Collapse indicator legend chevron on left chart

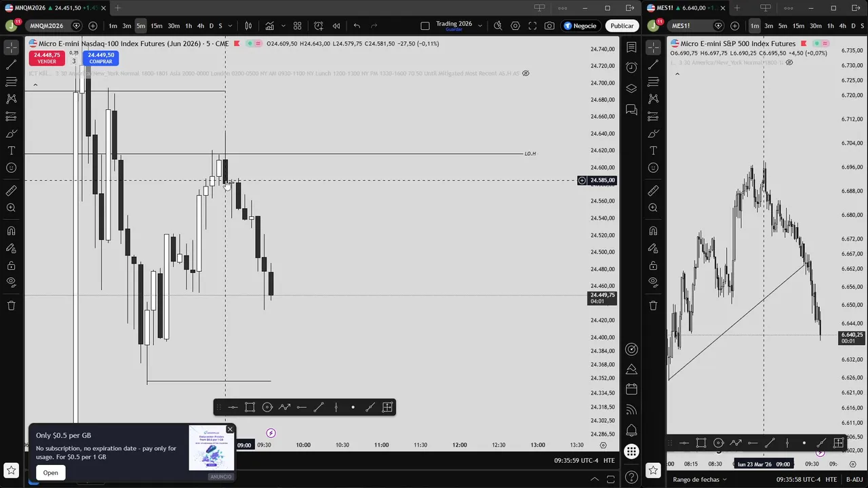35,85
